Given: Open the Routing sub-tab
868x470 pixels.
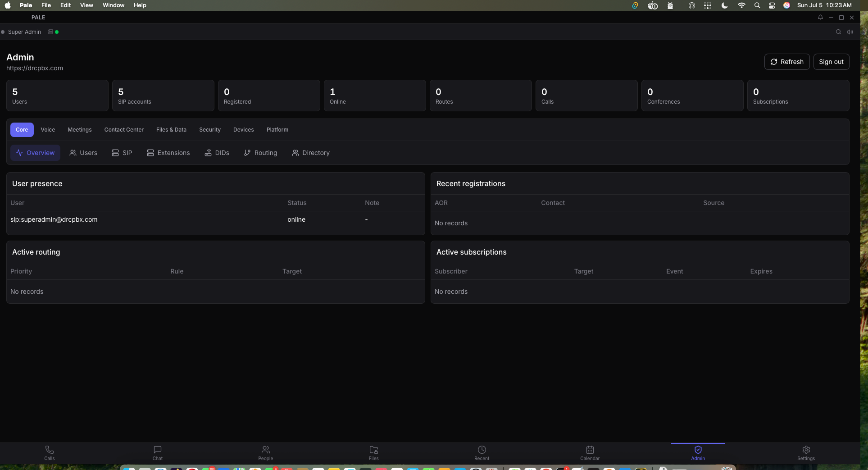Looking at the screenshot, I should [x=260, y=153].
